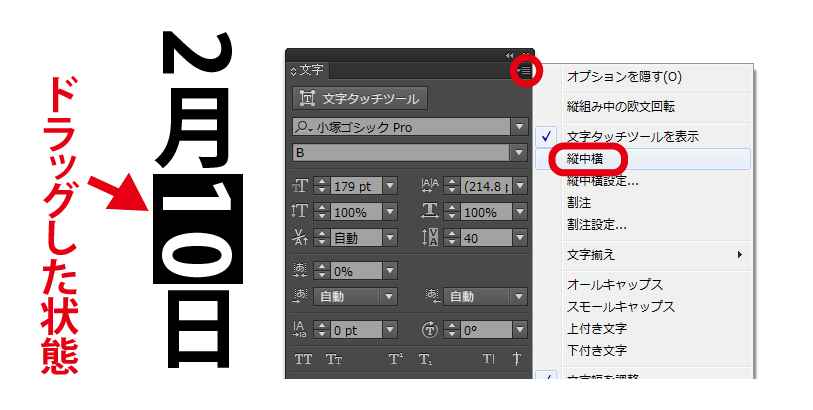
Task: Open the horizontal scale 100% dropdown
Action: pyautogui.click(x=520, y=211)
